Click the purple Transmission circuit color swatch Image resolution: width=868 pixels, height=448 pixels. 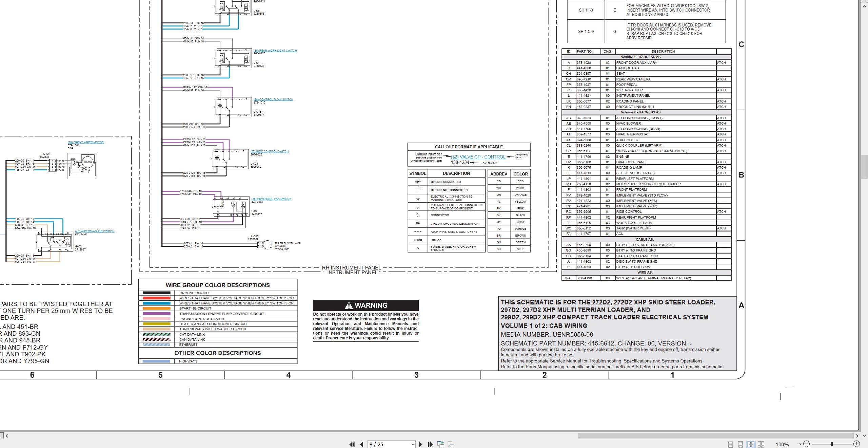(156, 314)
